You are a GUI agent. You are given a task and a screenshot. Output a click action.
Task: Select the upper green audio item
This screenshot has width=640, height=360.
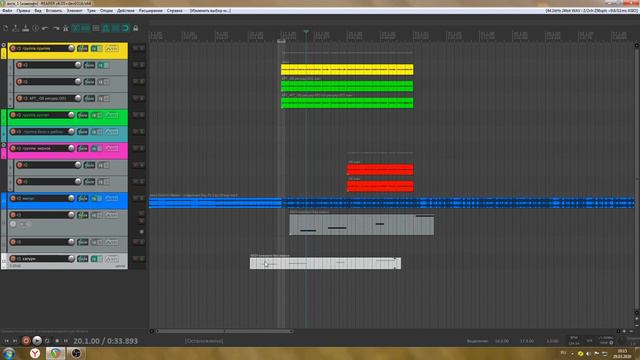pos(347,86)
